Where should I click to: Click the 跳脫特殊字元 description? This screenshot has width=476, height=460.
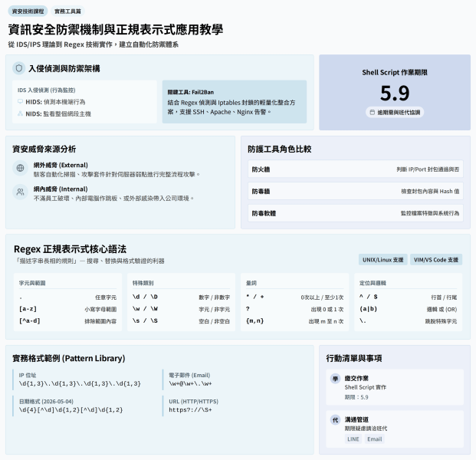click(x=441, y=321)
